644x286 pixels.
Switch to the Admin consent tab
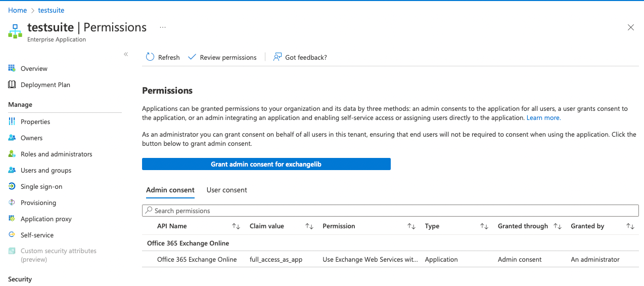[170, 190]
